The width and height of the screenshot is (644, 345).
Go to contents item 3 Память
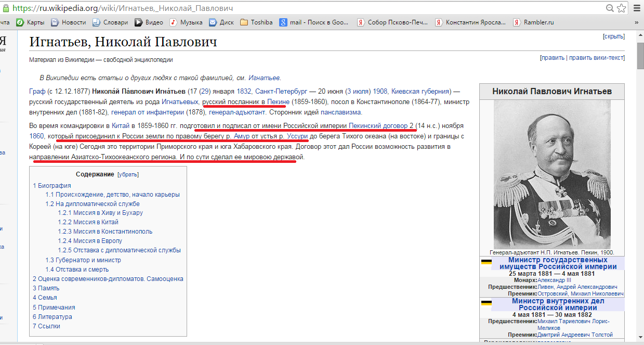click(x=46, y=288)
